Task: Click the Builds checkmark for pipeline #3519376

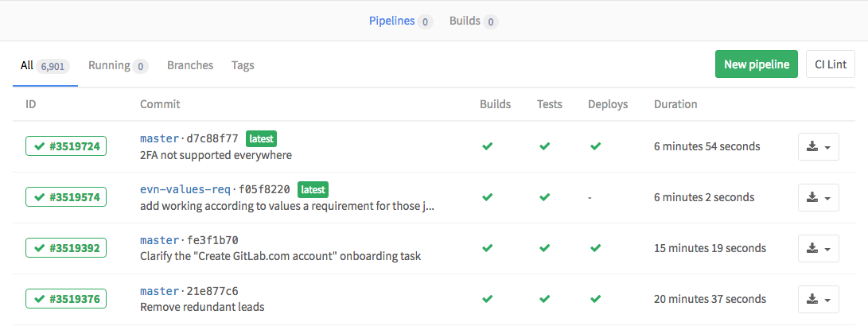Action: click(x=488, y=299)
